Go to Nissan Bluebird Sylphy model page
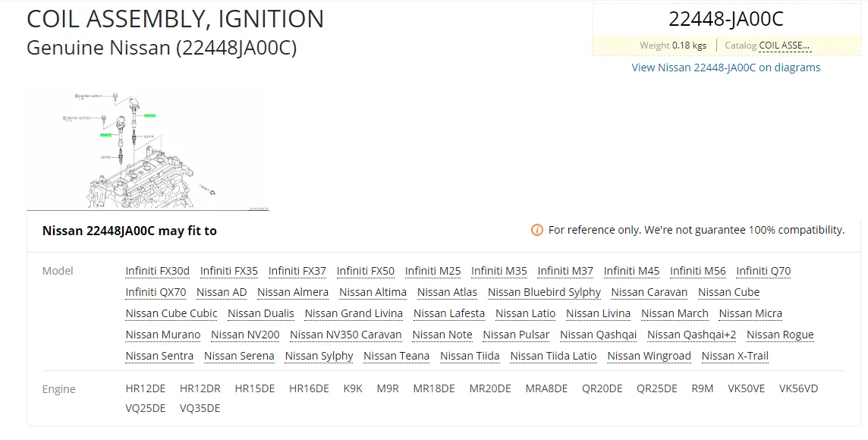 pos(544,292)
